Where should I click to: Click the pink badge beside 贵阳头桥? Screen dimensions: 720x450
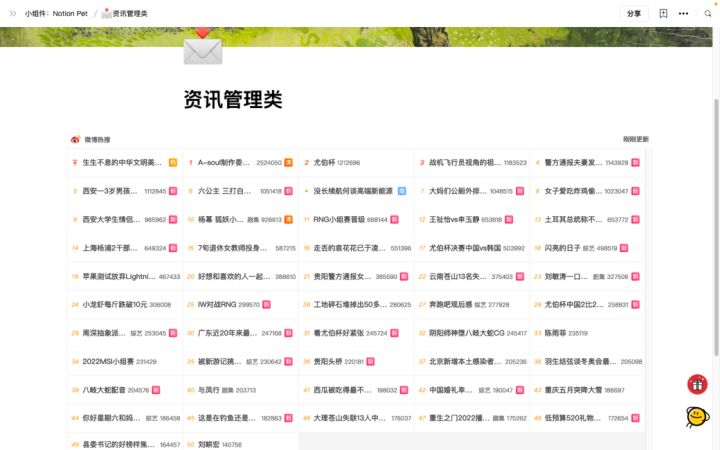(x=371, y=361)
